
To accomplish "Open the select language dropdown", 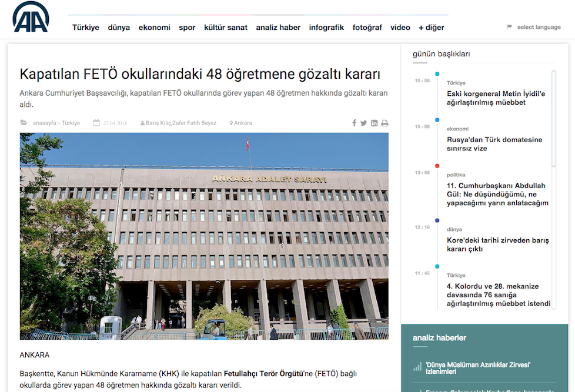I will (539, 27).
